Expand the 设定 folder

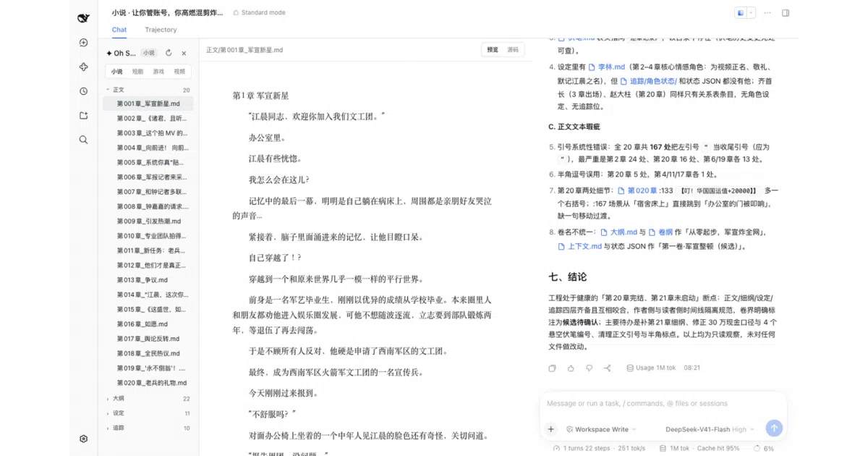pyautogui.click(x=148, y=413)
